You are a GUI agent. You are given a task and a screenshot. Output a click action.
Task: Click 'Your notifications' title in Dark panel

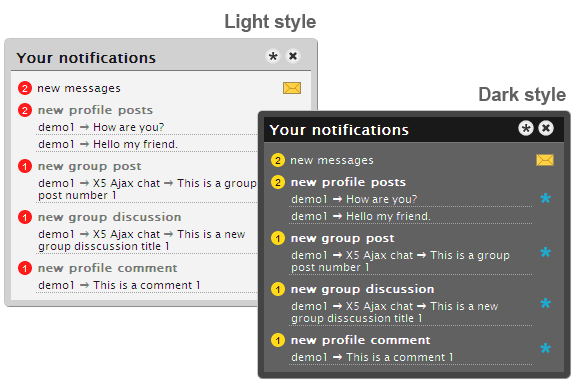click(339, 130)
